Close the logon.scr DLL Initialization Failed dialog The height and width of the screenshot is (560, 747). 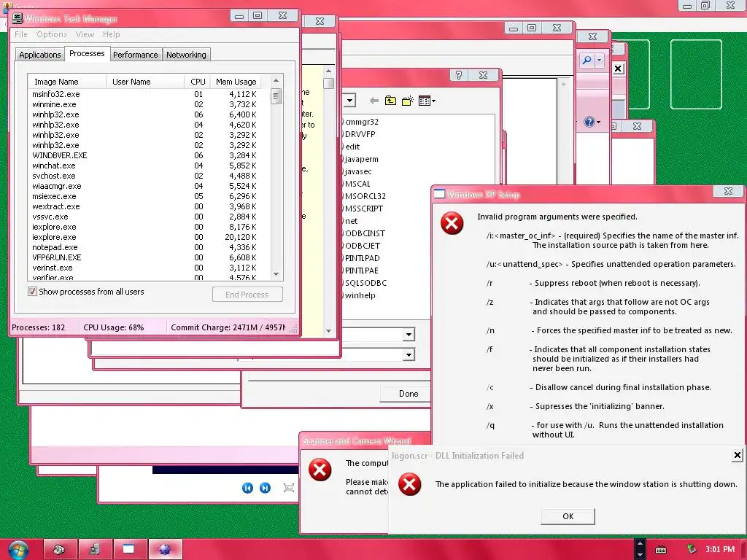point(738,455)
